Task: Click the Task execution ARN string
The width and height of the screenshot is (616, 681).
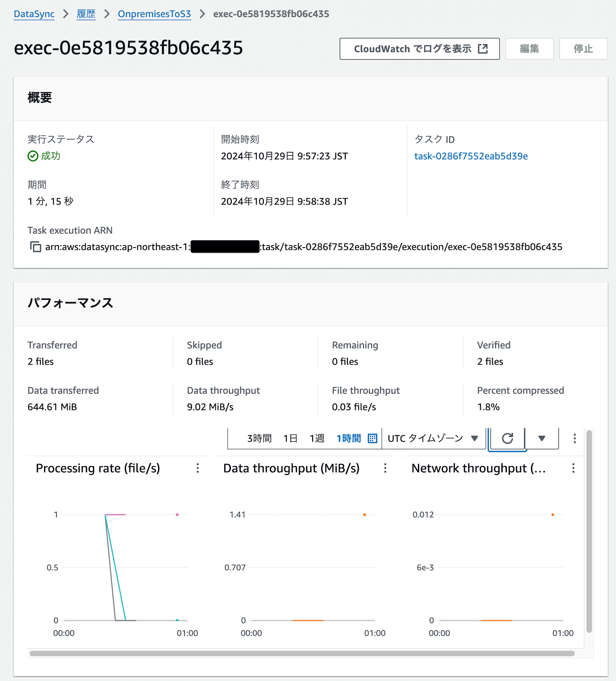Action: click(304, 247)
